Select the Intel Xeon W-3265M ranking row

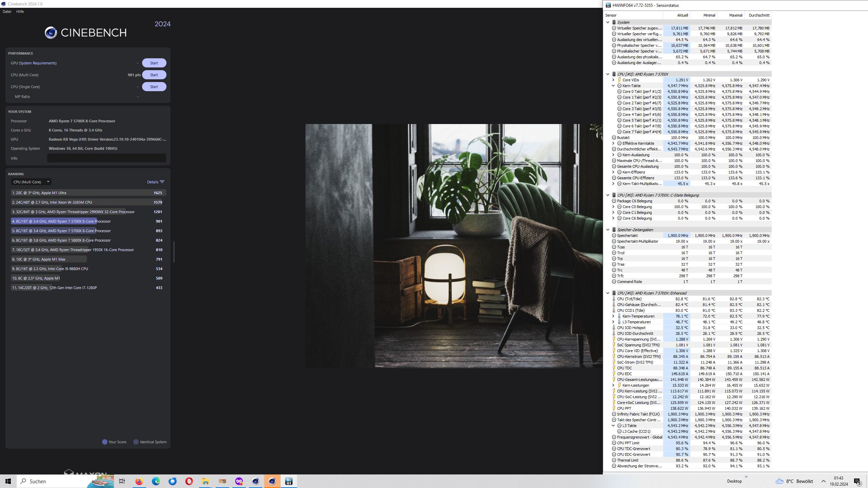pyautogui.click(x=88, y=202)
